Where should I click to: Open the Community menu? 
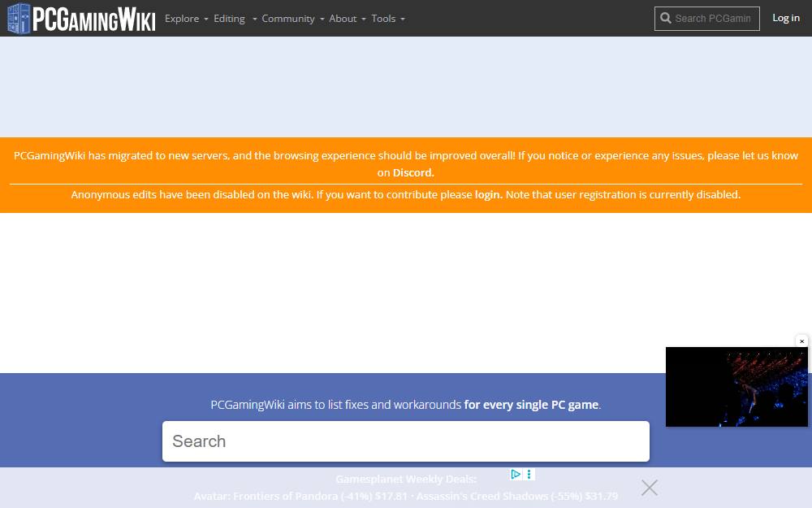tap(292, 19)
